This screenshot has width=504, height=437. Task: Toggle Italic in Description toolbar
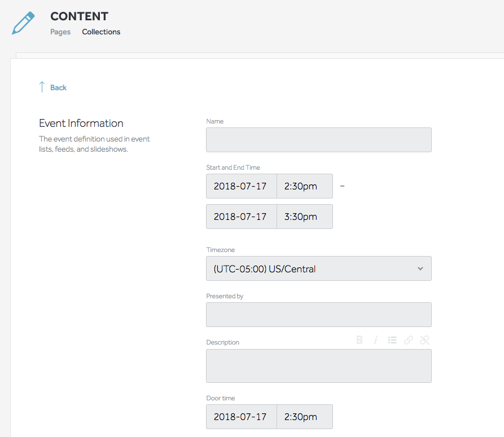pos(375,340)
